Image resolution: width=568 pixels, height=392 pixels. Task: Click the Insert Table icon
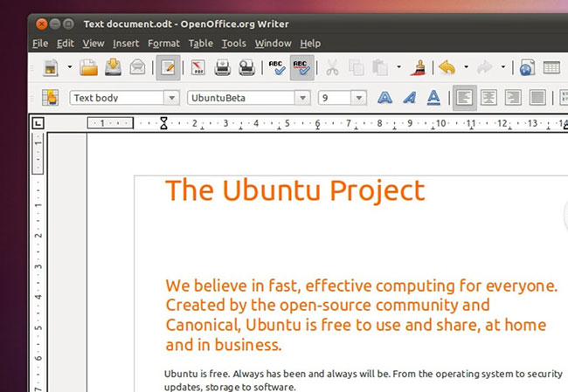click(x=551, y=68)
